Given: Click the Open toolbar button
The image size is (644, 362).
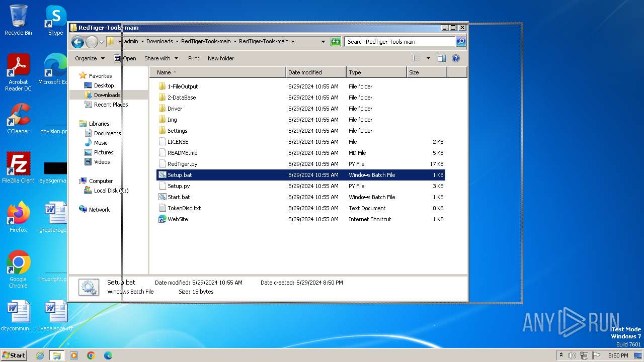Looking at the screenshot, I should point(125,58).
